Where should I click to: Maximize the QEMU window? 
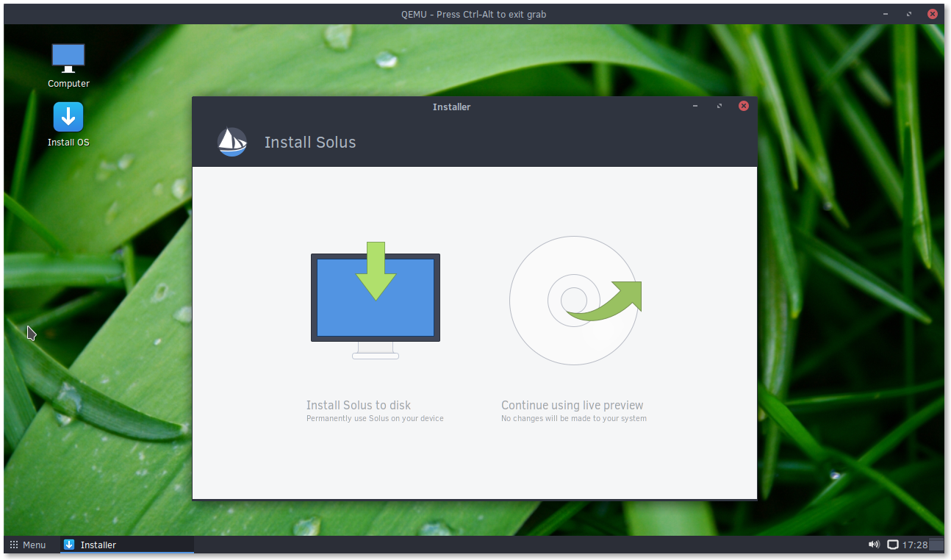[909, 14]
